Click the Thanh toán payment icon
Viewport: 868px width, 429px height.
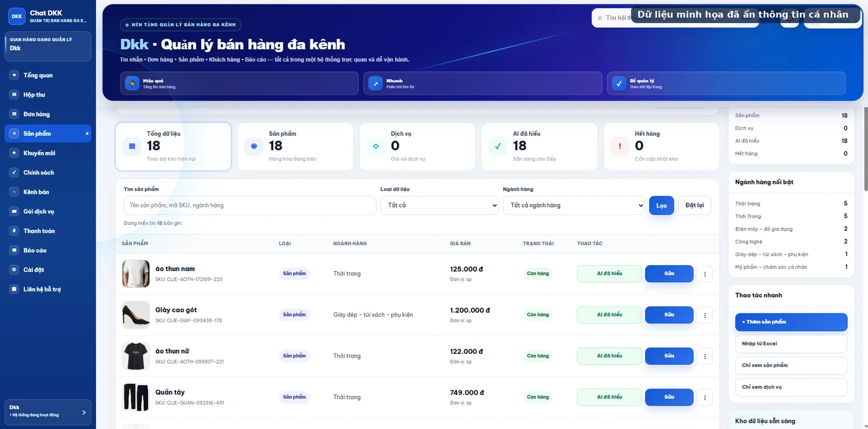pos(14,231)
